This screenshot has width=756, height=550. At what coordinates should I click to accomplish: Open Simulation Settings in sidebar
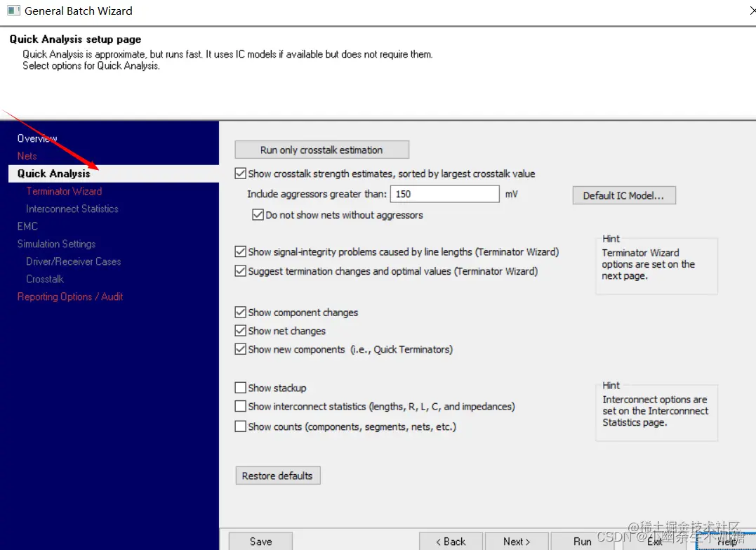tap(56, 244)
